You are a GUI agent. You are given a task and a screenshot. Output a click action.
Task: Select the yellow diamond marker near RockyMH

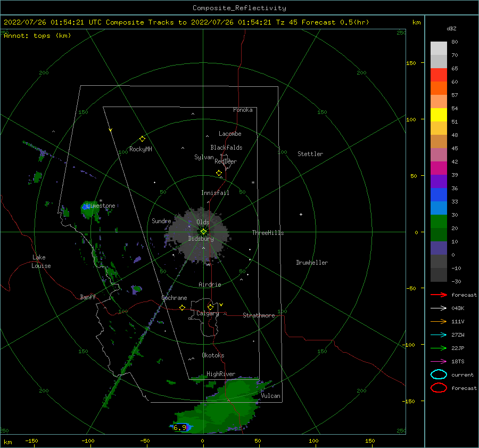(x=142, y=139)
